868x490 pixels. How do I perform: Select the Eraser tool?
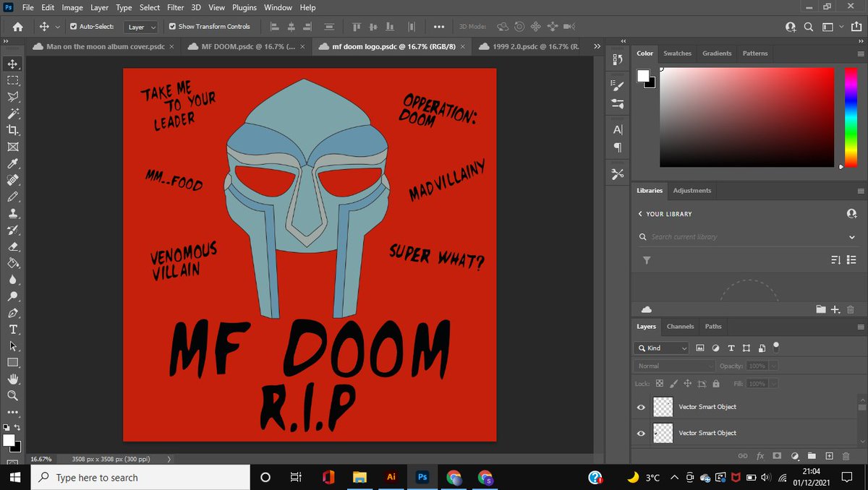click(x=13, y=246)
